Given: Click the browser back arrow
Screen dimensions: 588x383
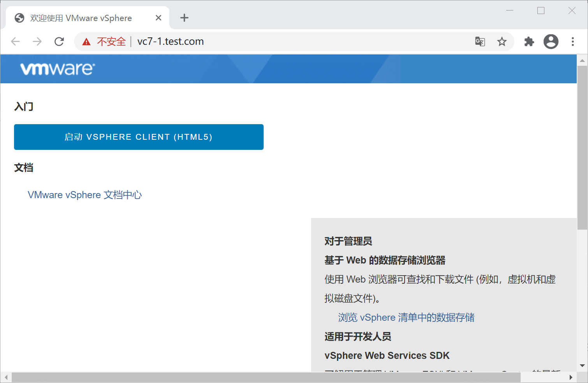Looking at the screenshot, I should [x=15, y=42].
